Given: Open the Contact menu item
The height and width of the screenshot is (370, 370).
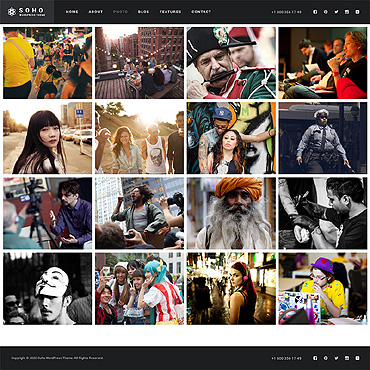Looking at the screenshot, I should [201, 12].
